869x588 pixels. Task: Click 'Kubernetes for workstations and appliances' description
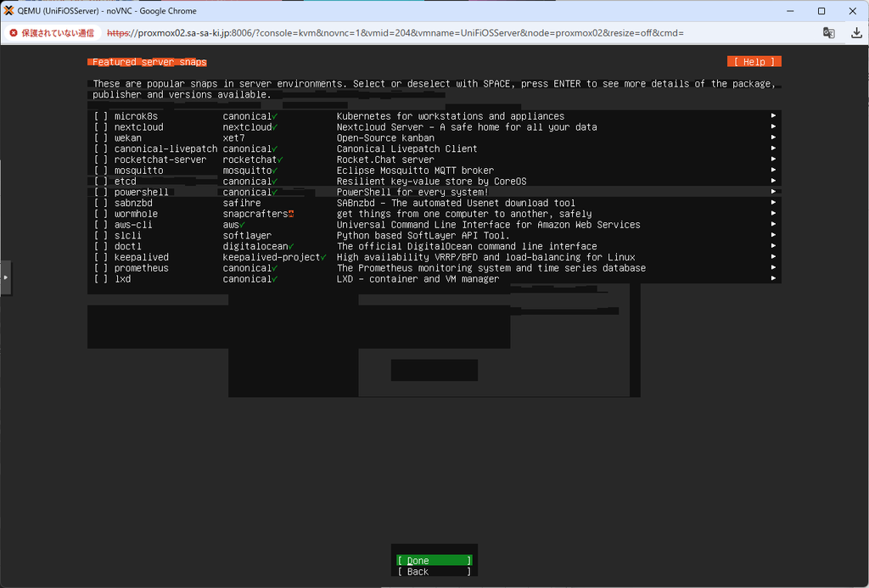tap(451, 116)
